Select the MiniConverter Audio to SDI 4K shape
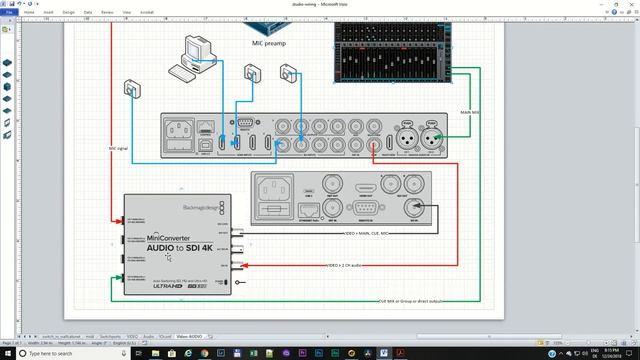The height and width of the screenshot is (360, 640). [x=178, y=244]
